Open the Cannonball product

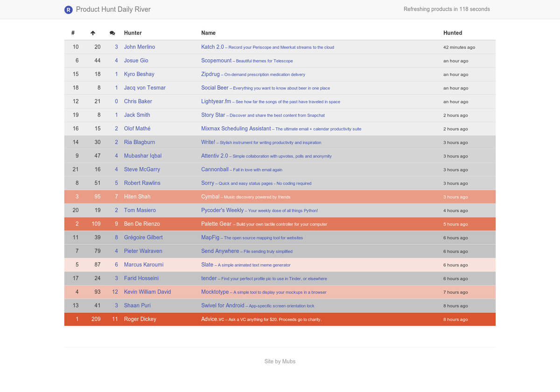[215, 169]
